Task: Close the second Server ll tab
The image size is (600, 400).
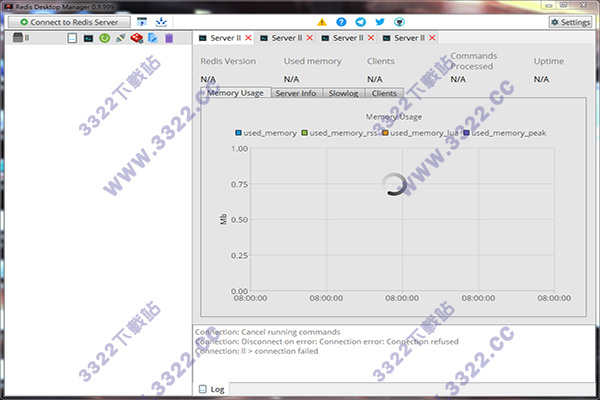Action: (310, 38)
